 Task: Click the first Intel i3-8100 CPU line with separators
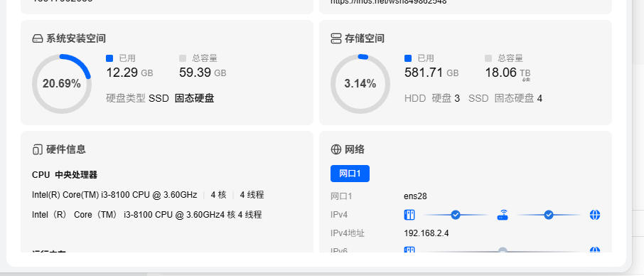pyautogui.click(x=148, y=195)
